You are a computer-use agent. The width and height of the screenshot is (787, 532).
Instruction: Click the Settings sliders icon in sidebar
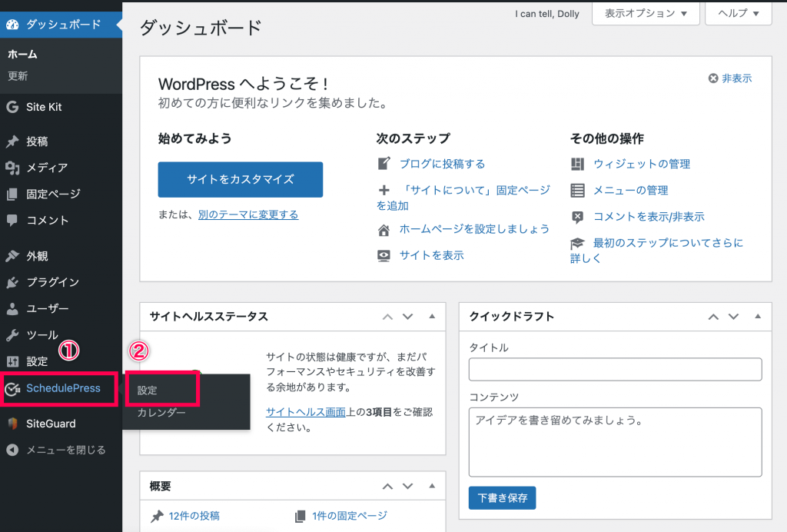click(x=12, y=361)
